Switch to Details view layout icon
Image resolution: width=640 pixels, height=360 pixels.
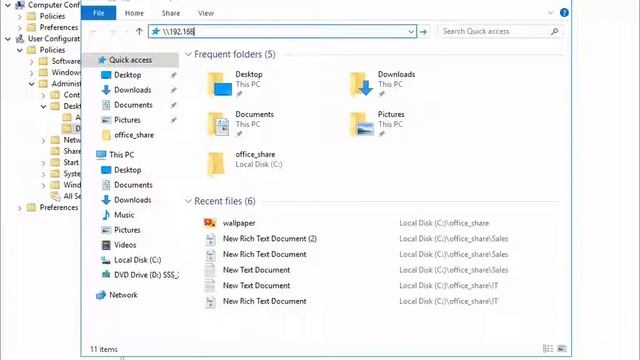click(x=548, y=348)
